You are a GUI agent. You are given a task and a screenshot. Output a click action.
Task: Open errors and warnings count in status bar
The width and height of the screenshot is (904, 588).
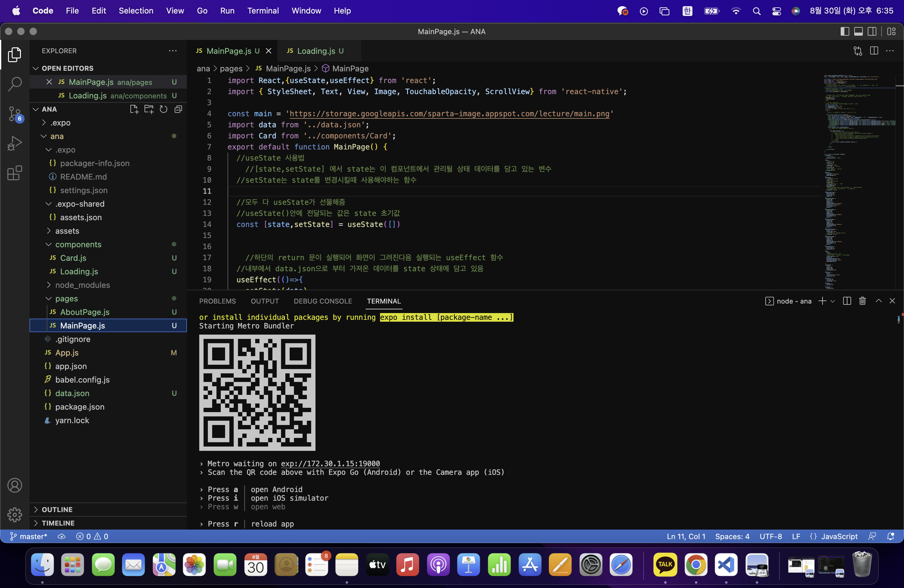pos(92,536)
